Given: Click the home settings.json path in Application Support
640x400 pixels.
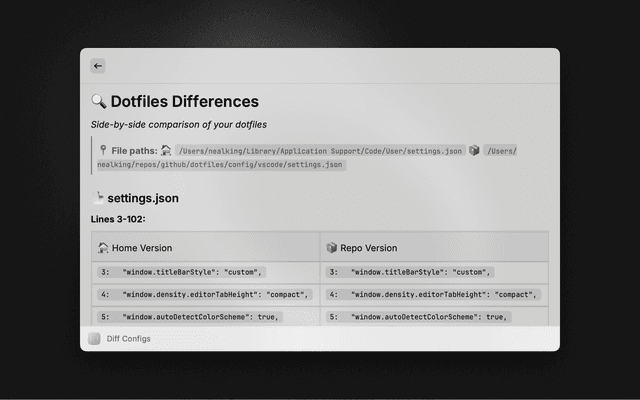Looking at the screenshot, I should 320,151.
